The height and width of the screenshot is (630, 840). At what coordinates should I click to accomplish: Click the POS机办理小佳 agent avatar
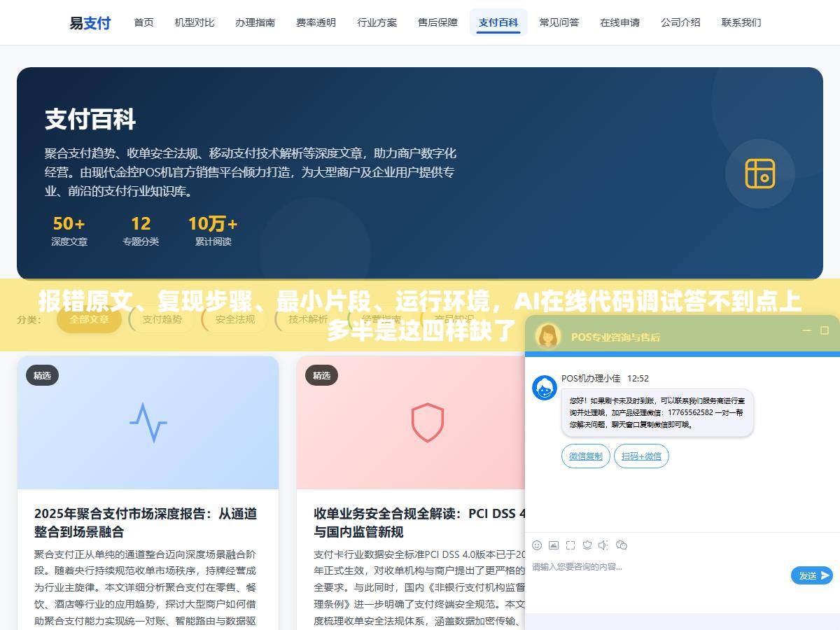(545, 388)
